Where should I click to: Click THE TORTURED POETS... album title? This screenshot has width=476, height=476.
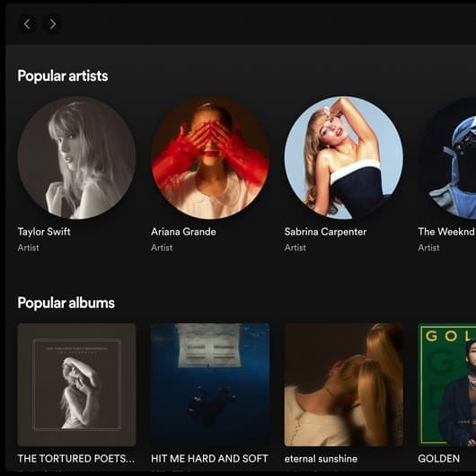click(76, 458)
